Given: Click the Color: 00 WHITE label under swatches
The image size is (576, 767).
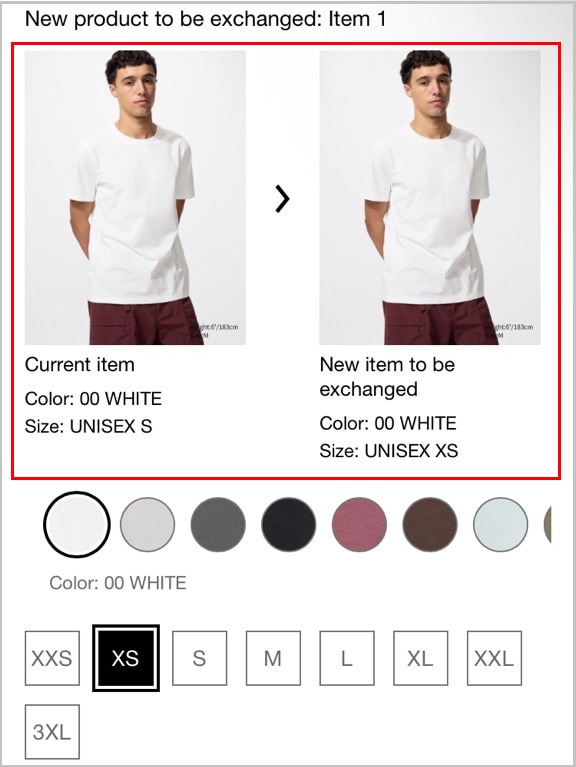Looking at the screenshot, I should (118, 583).
